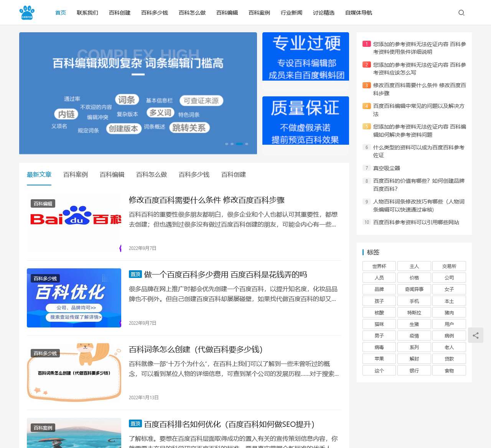
Task: Open ranked item 8 百度百科的价值有哪些
Action: [420, 185]
